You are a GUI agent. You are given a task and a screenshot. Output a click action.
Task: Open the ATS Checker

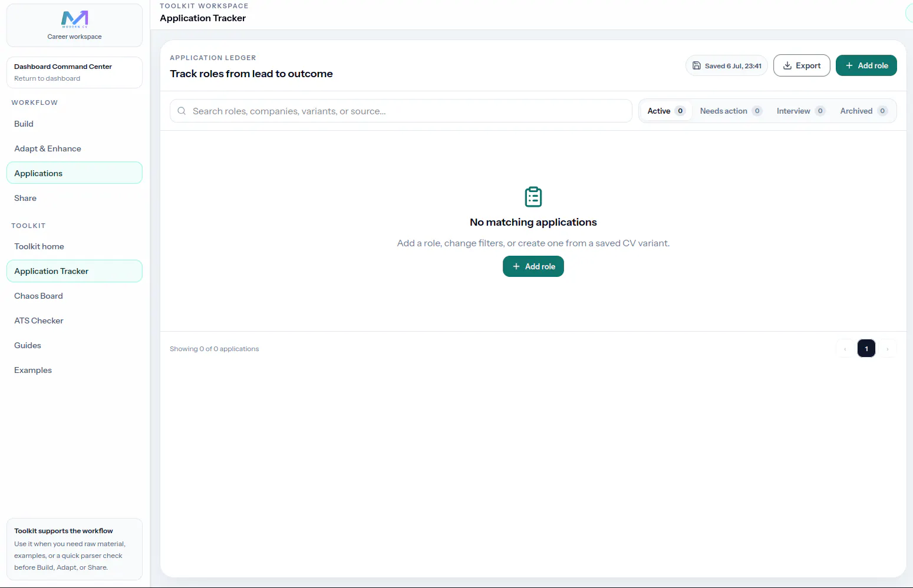click(74, 321)
